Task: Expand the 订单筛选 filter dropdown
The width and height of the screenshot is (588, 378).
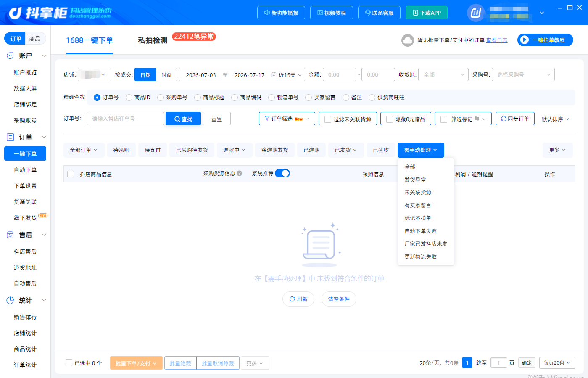Action: click(x=287, y=119)
